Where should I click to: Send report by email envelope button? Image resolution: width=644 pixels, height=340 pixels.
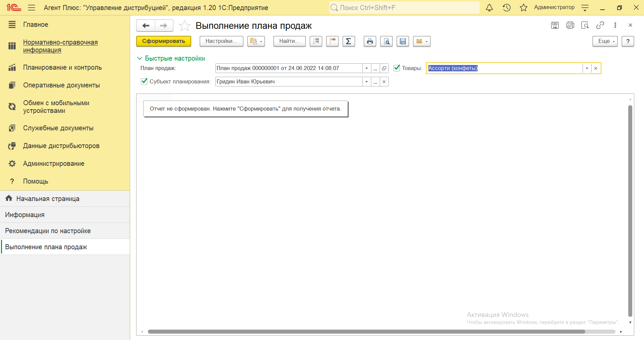pyautogui.click(x=422, y=41)
